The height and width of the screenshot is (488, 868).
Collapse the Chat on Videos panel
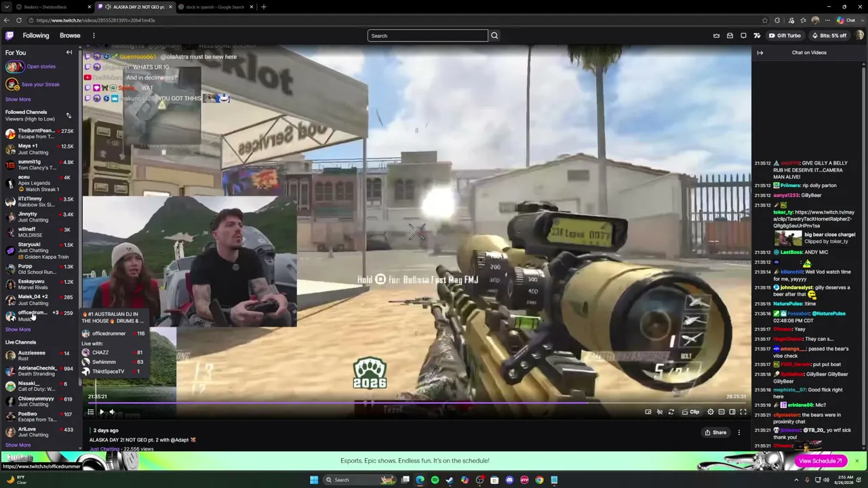tap(760, 52)
